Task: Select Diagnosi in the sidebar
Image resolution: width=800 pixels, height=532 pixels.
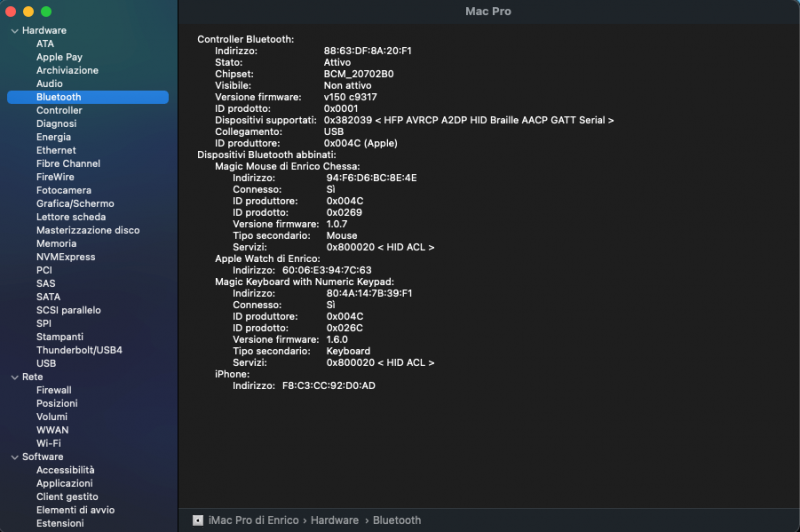Action: 56,123
